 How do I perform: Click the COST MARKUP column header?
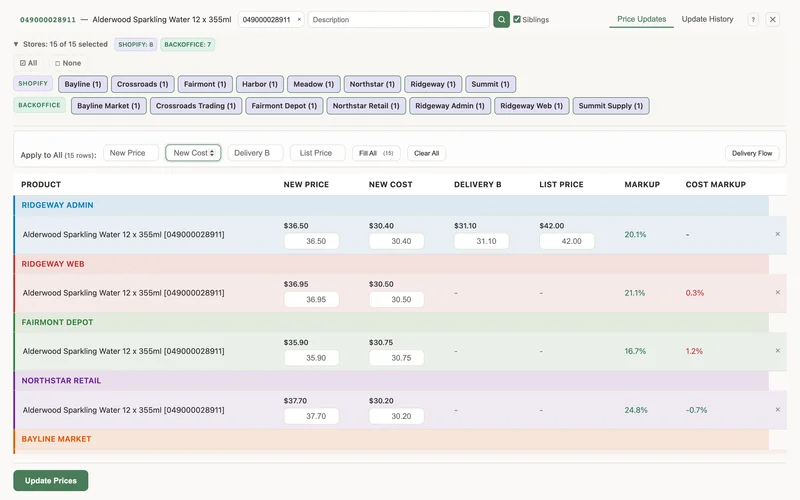(x=715, y=184)
